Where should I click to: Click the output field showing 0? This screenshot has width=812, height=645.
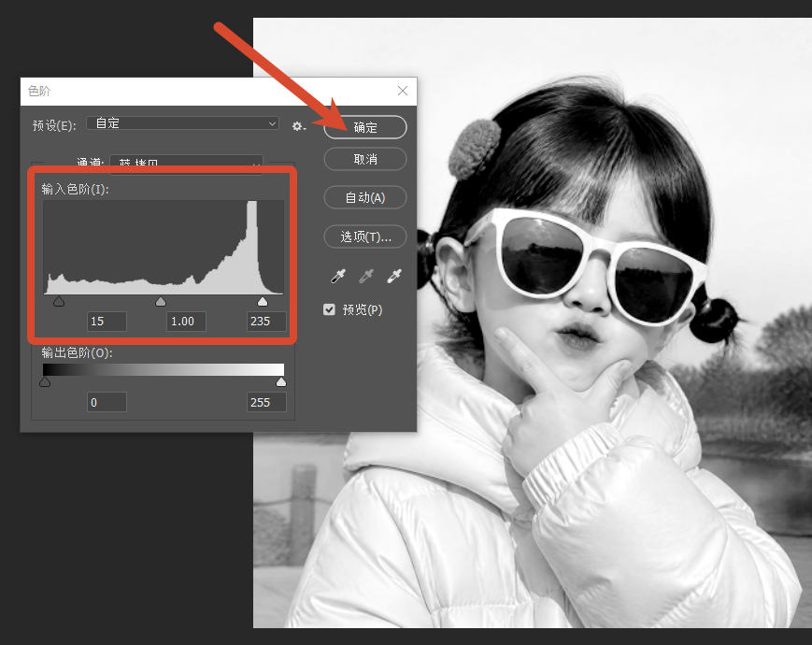click(x=107, y=402)
